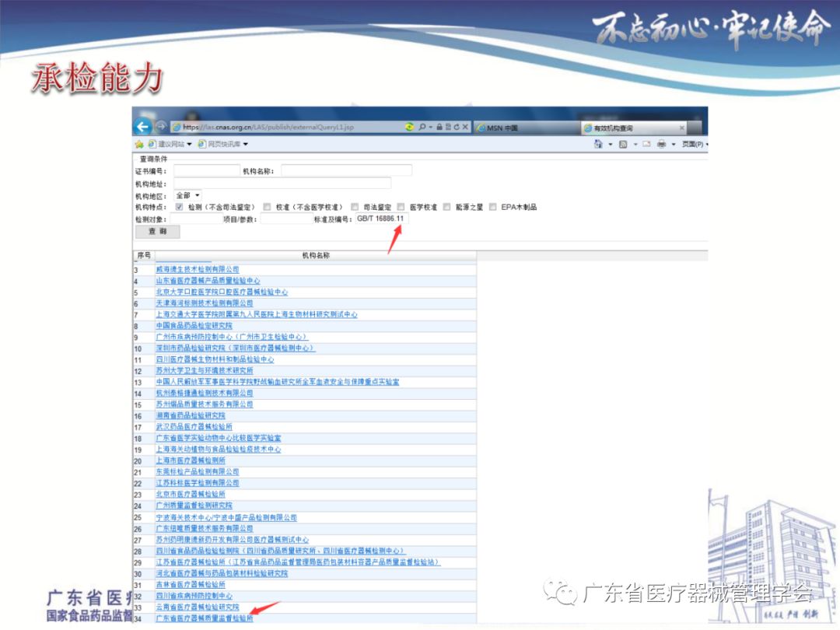Screen dimensions: 840x630
Task: Click the browser Back arrow button
Action: coord(142,128)
